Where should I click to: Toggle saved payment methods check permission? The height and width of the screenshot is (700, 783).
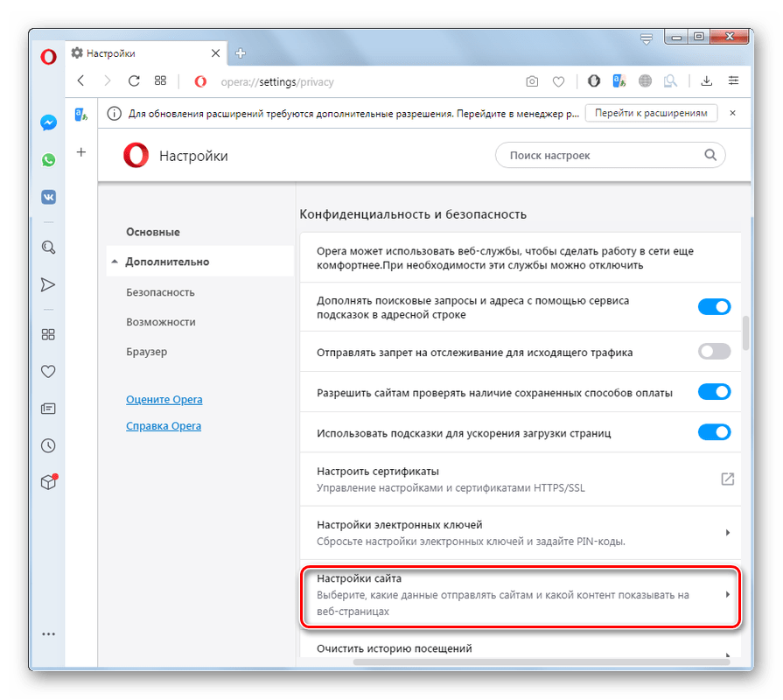pyautogui.click(x=714, y=392)
